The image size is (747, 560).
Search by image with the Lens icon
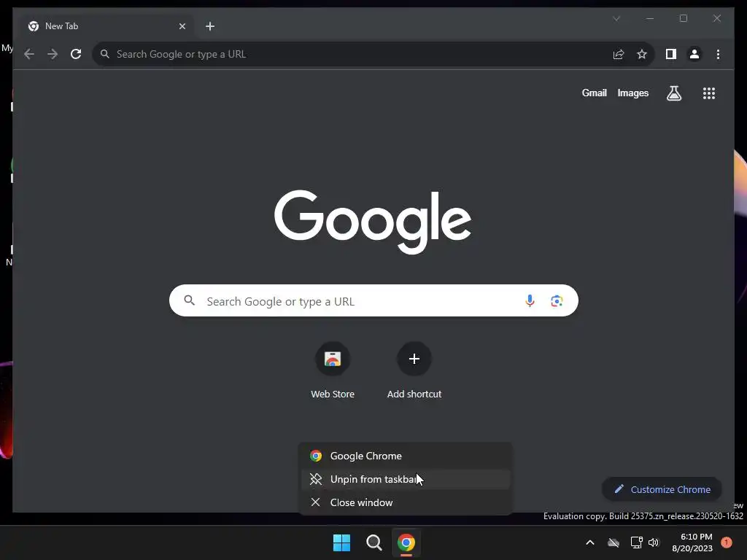coord(557,301)
